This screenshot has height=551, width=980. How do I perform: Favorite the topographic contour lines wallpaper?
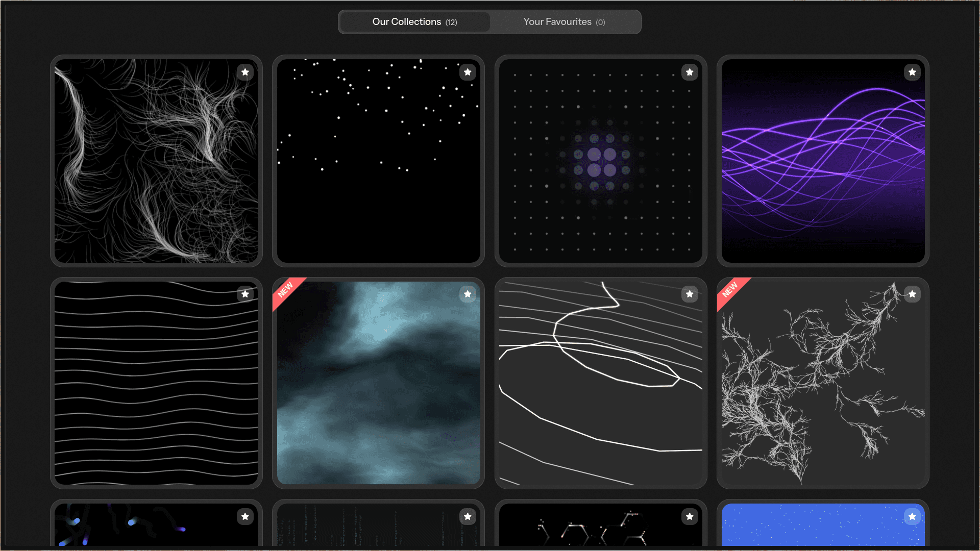690,294
